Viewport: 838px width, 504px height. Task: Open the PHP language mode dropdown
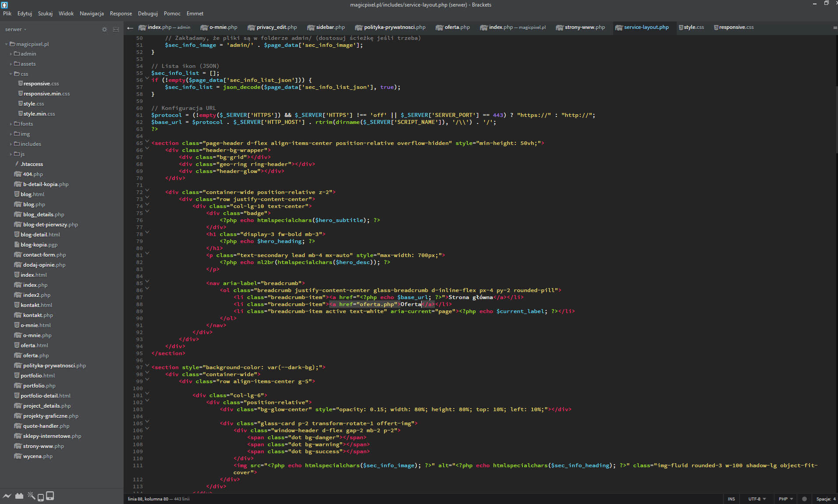click(x=785, y=499)
